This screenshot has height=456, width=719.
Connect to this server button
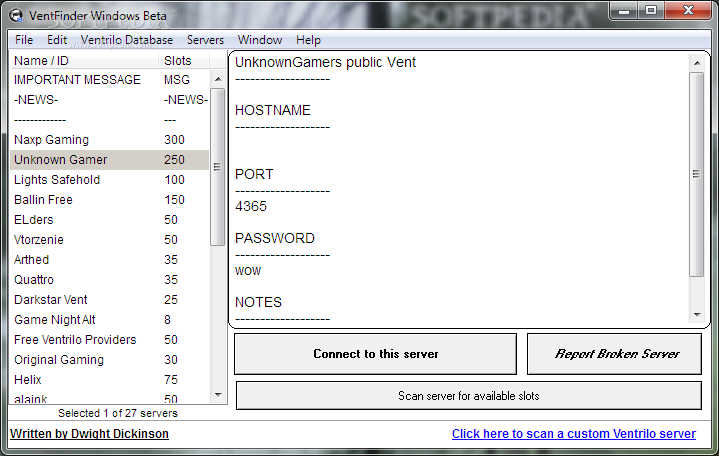coord(376,354)
